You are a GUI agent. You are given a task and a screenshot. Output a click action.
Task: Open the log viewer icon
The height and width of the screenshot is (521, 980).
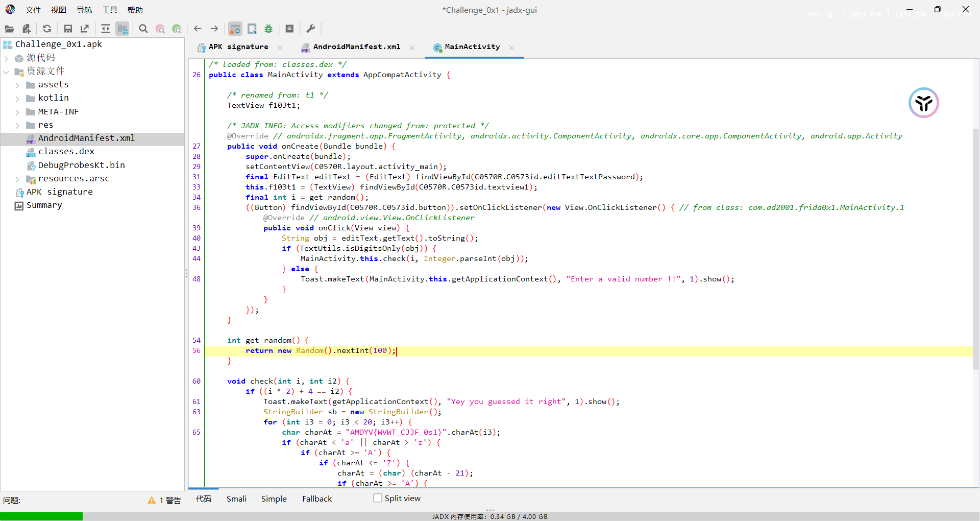point(289,29)
